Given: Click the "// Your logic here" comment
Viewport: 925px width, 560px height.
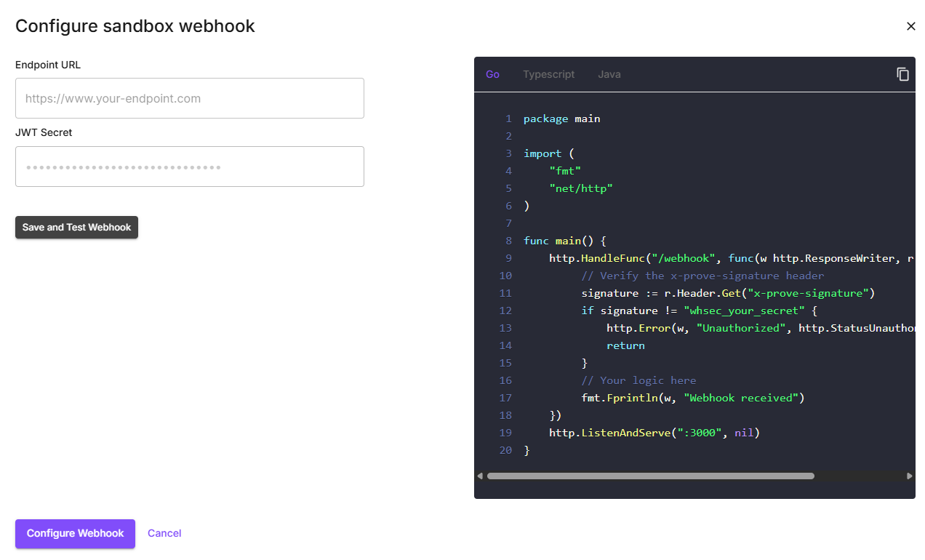Looking at the screenshot, I should pos(638,380).
